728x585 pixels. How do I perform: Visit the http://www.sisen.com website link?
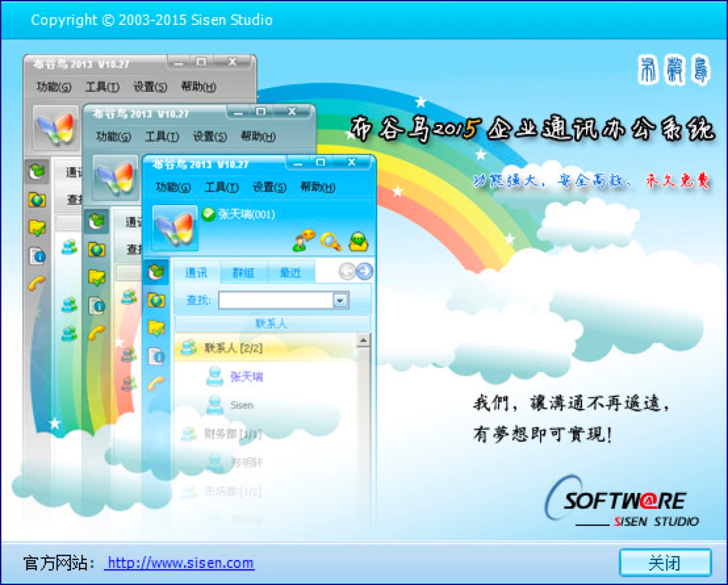point(180,564)
